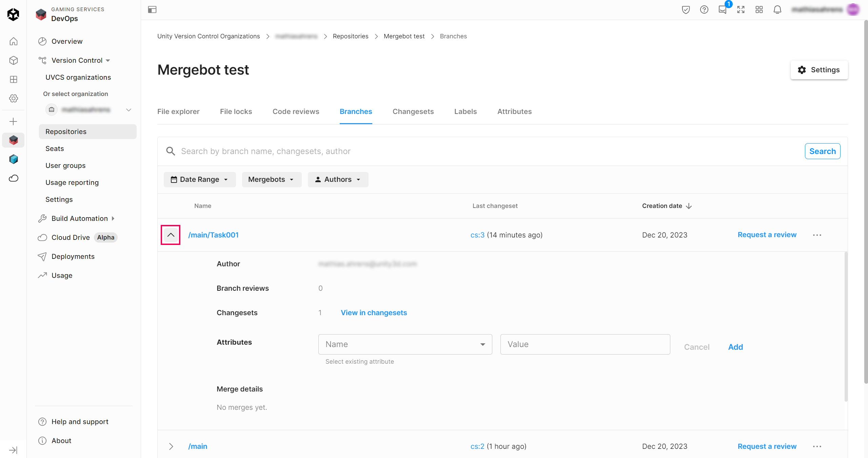Collapse the /main/Task001 branch details
The width and height of the screenshot is (868, 458).
point(171,235)
